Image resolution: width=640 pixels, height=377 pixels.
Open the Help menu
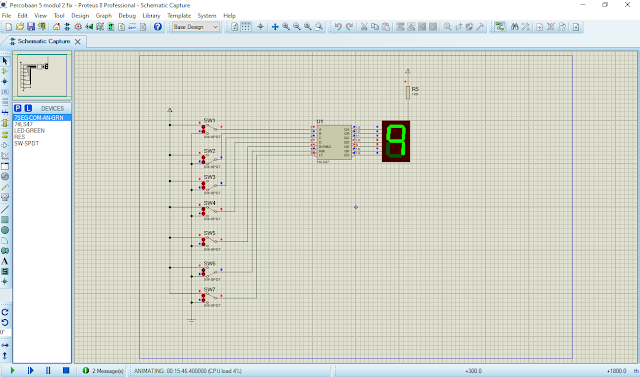[229, 16]
